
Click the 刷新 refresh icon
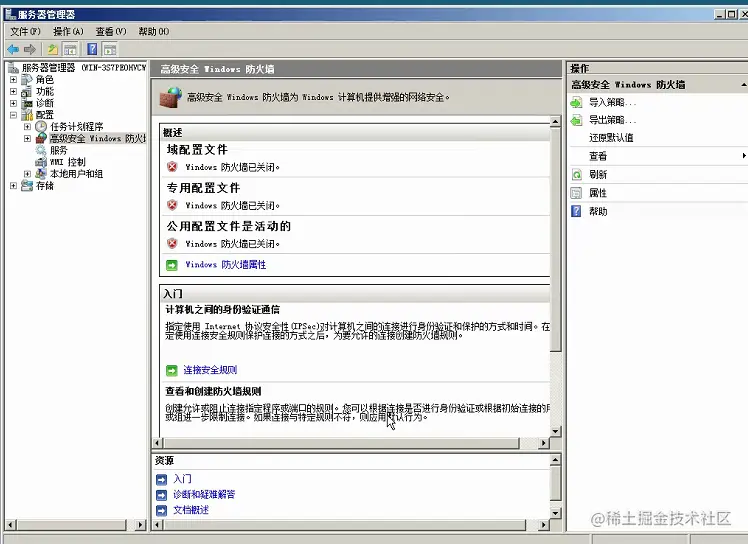(x=576, y=175)
